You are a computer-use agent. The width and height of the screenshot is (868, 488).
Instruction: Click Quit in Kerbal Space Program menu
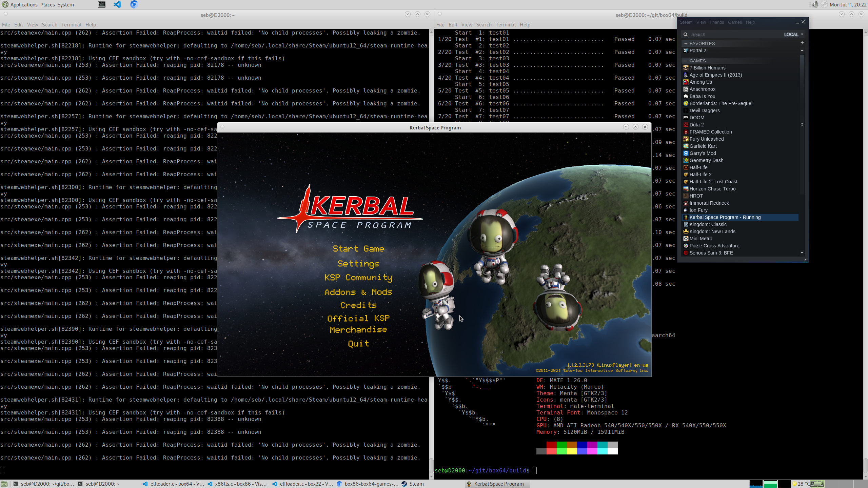pyautogui.click(x=358, y=344)
